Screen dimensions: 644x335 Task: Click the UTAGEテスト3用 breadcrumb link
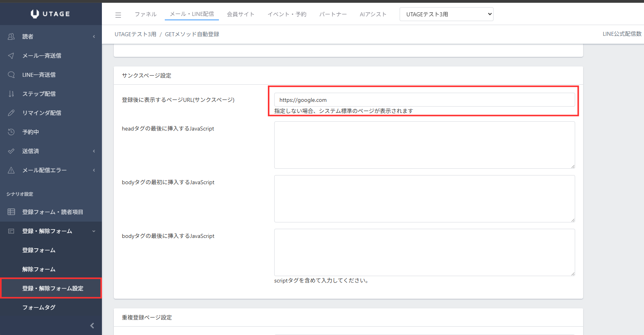(135, 34)
